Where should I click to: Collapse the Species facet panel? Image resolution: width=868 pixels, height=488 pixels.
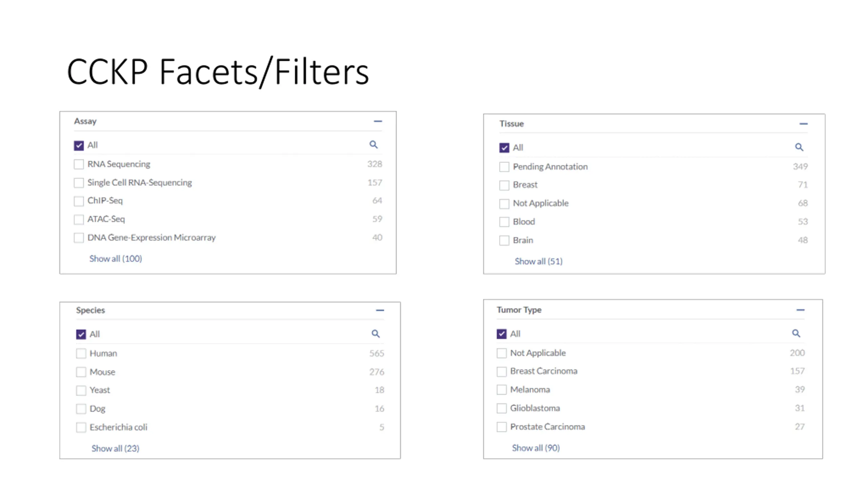380,310
